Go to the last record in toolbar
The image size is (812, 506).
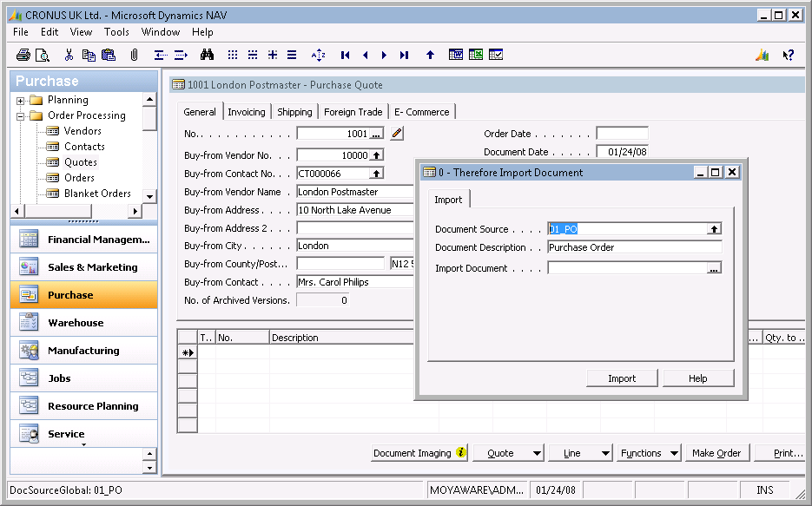point(405,55)
